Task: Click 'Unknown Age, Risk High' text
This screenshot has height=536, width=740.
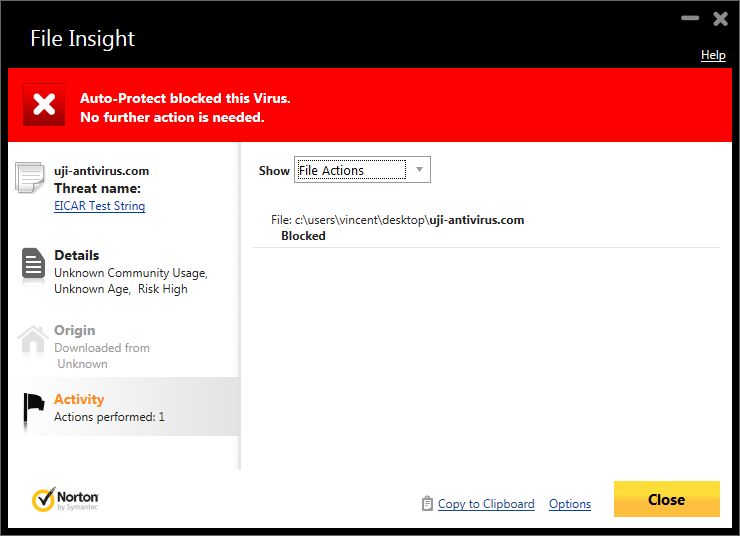Action: [121, 289]
